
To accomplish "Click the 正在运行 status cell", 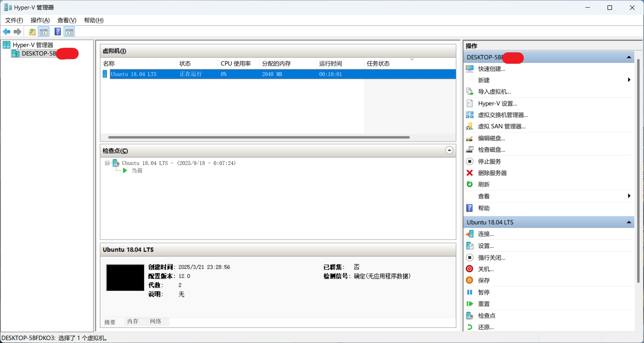I will pyautogui.click(x=191, y=74).
